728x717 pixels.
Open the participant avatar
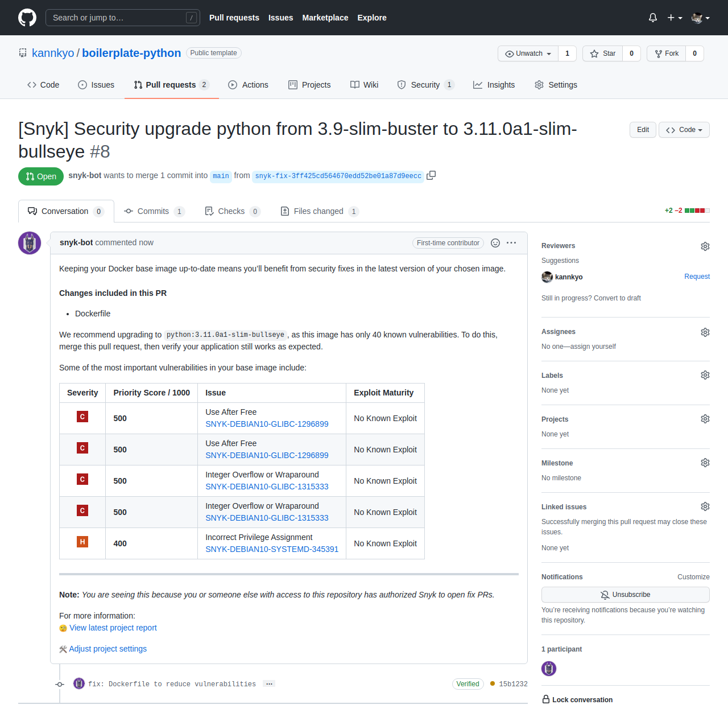pos(549,669)
